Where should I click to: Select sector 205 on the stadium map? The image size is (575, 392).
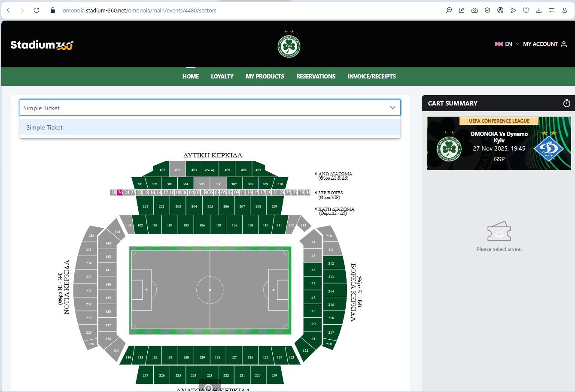click(x=210, y=206)
